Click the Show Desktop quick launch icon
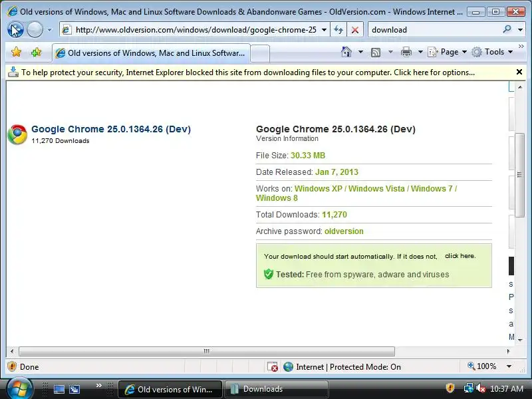The width and height of the screenshot is (532, 399). [x=59, y=389]
